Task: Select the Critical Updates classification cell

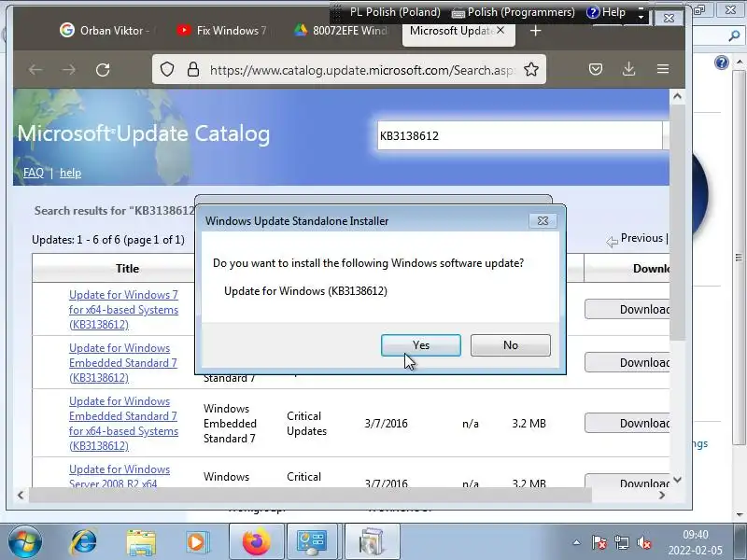Action: point(307,424)
